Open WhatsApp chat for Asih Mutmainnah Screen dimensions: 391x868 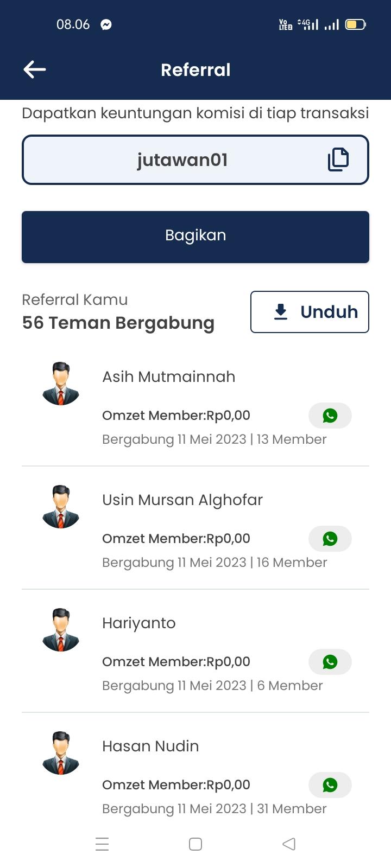[330, 416]
